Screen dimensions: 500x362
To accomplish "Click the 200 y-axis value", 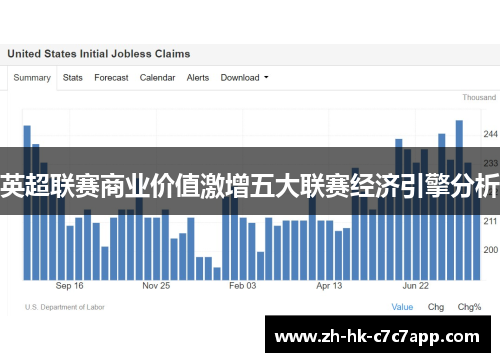I will click(x=490, y=250).
